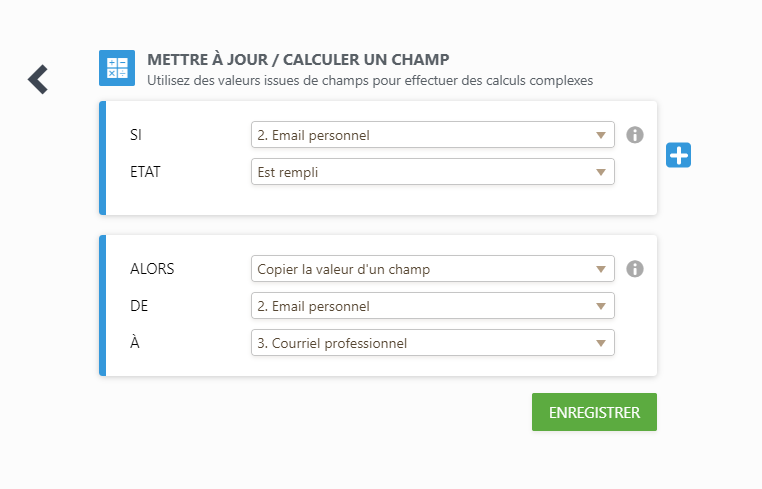The image size is (762, 489).
Task: Click the SI label in condition card
Action: pyautogui.click(x=136, y=135)
